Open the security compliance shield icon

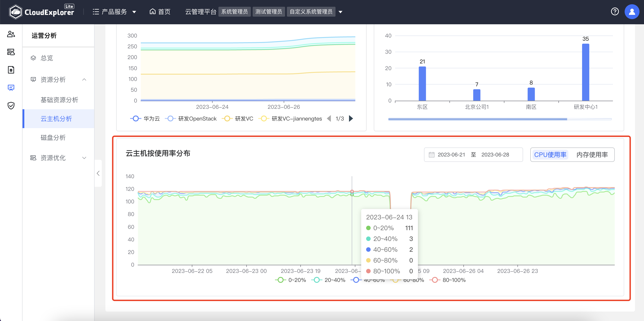pyautogui.click(x=11, y=106)
